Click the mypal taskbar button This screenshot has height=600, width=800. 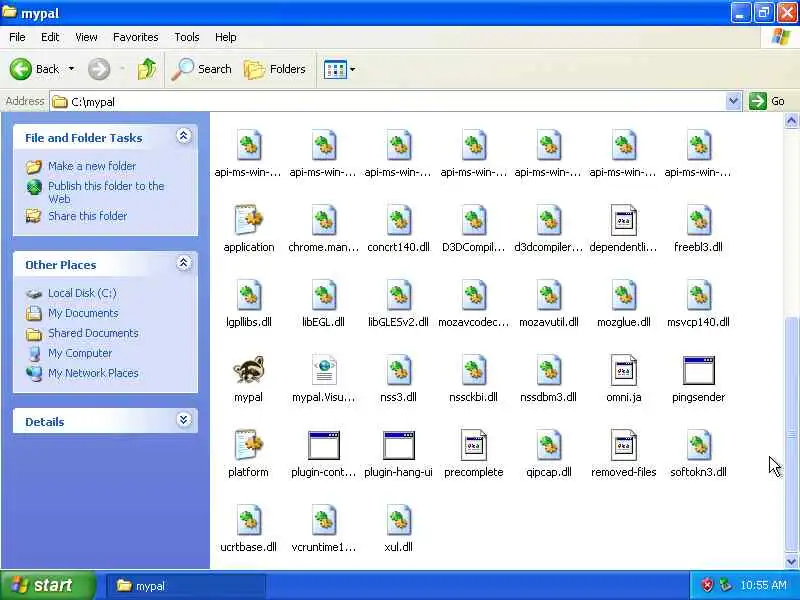tap(186, 586)
